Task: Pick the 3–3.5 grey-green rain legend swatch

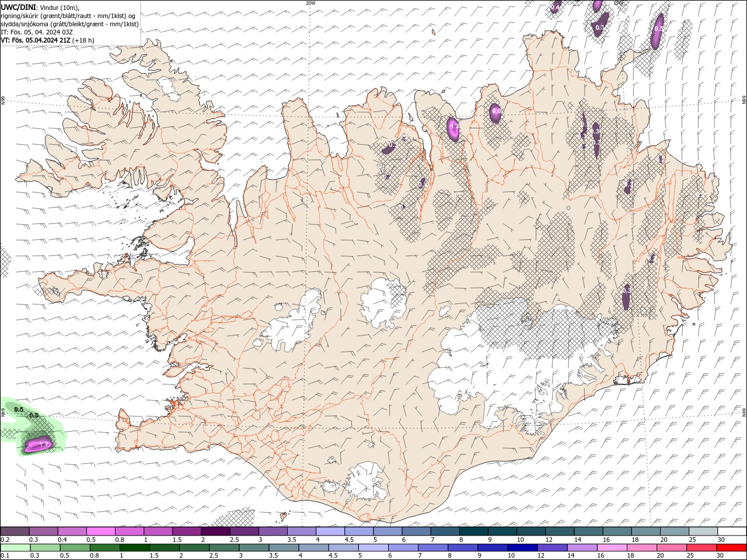Action: click(x=254, y=548)
